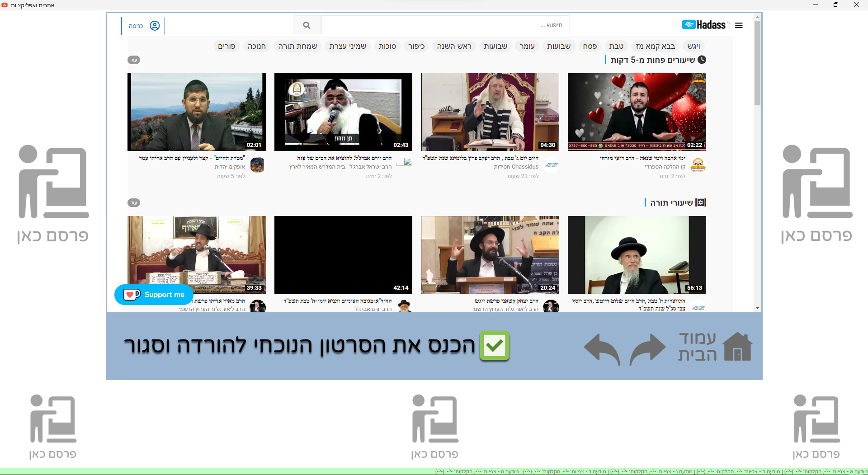Go back with the left-pointing curved arrow
This screenshot has width=868, height=475.
pos(602,348)
